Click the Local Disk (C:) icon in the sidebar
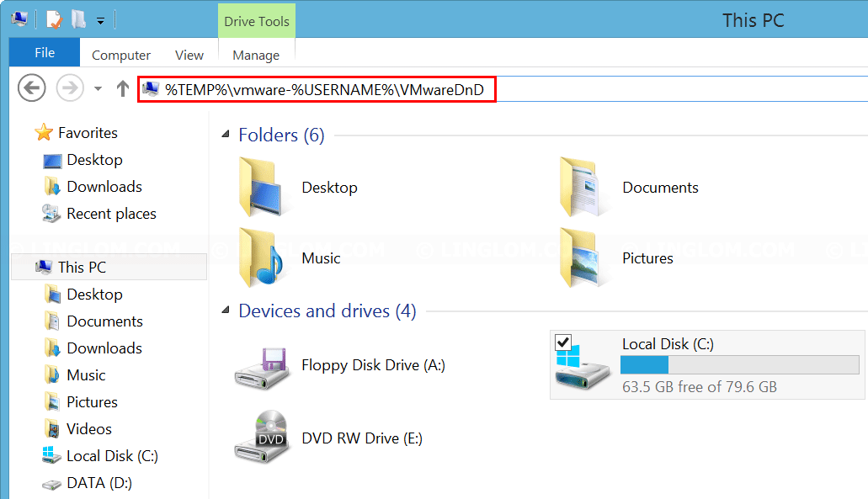 tap(51, 455)
